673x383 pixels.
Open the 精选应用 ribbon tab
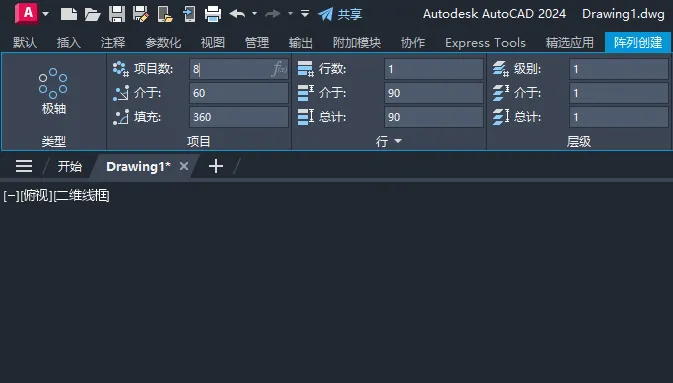pos(570,43)
